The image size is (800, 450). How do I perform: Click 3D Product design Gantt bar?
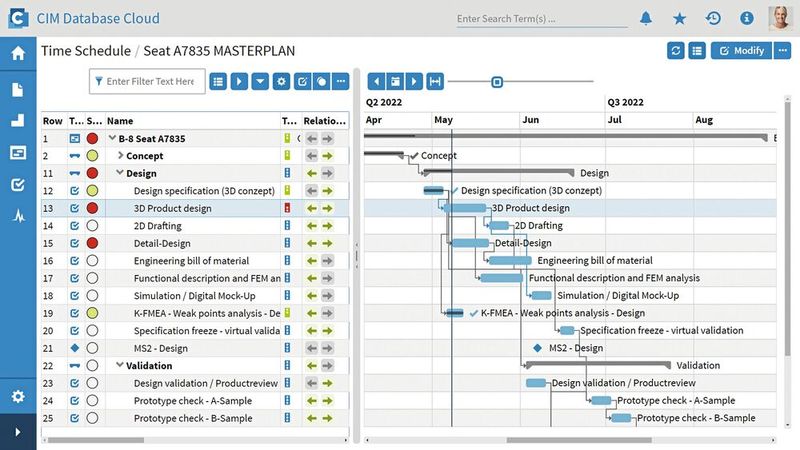(465, 208)
